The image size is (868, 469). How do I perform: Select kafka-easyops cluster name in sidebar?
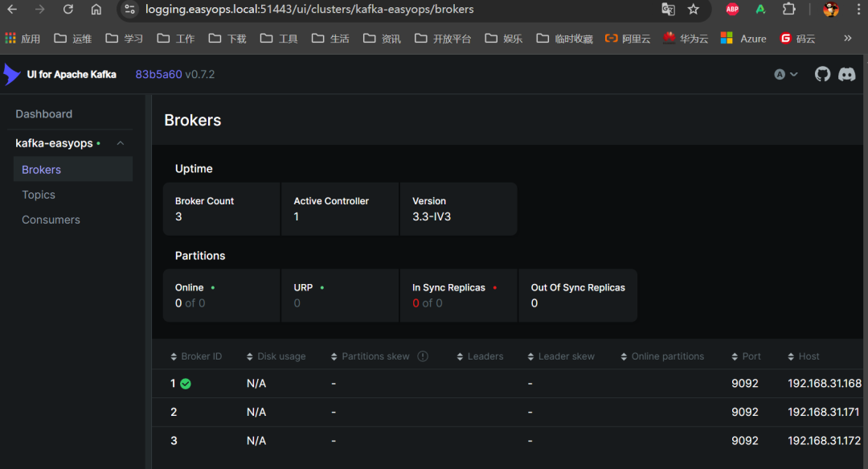point(55,143)
